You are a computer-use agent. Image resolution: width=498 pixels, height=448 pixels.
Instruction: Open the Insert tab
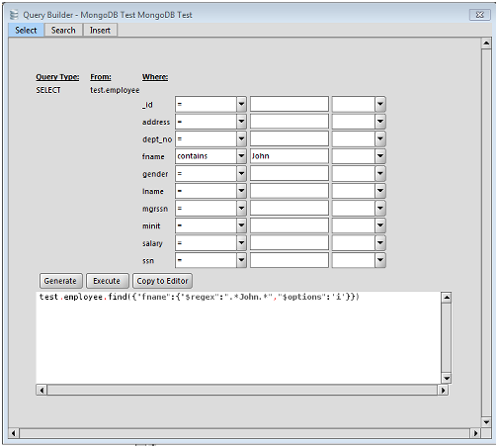pos(100,31)
